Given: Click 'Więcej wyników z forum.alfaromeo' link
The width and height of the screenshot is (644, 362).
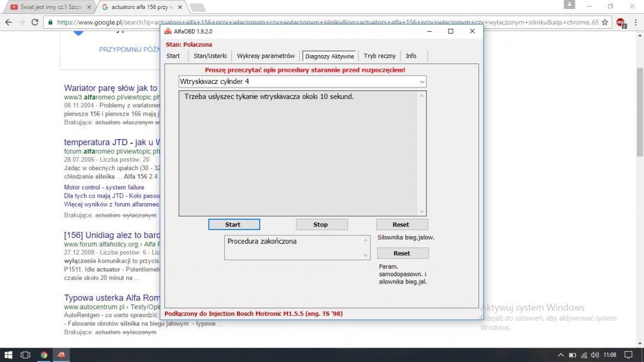Looking at the screenshot, I should [112, 204].
